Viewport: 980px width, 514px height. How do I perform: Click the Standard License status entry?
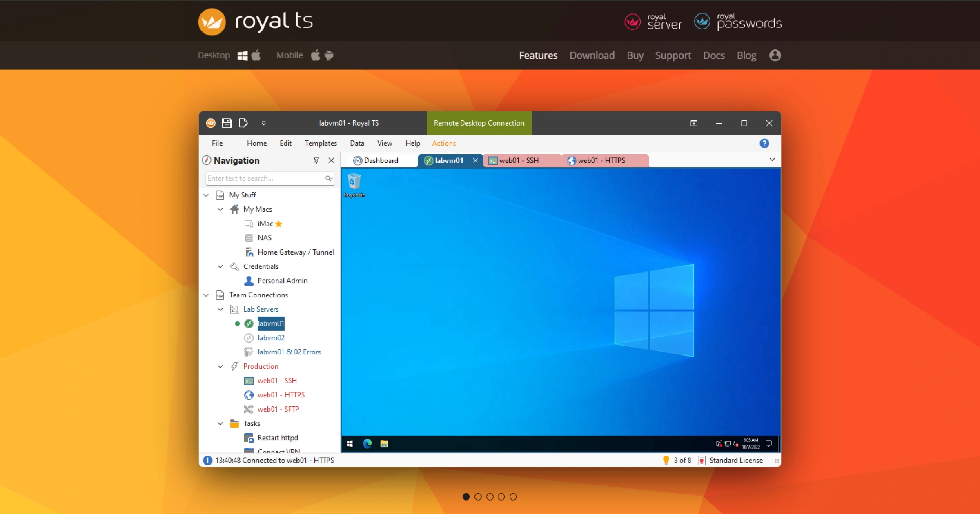tap(731, 461)
